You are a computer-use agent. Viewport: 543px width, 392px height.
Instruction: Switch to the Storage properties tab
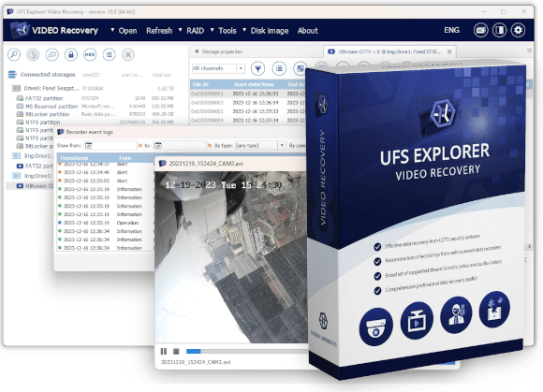pos(222,51)
